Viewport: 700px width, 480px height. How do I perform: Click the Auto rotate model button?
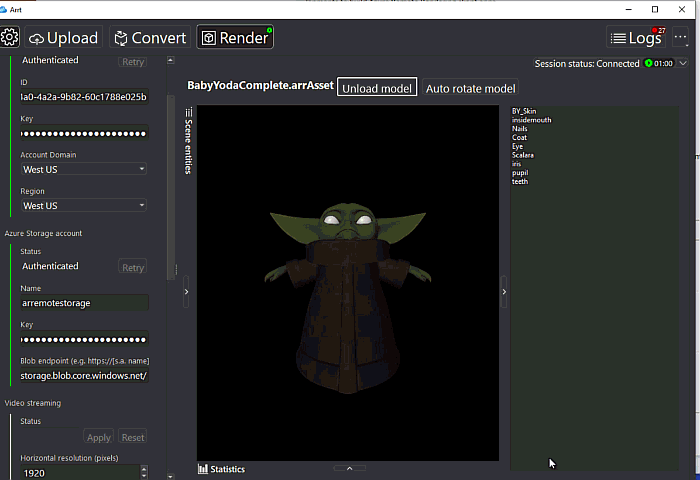click(x=470, y=88)
